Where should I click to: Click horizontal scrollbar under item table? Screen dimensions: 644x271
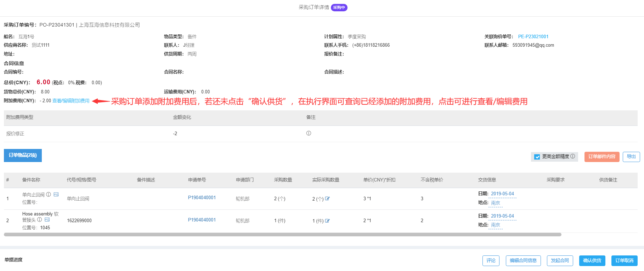(282, 235)
